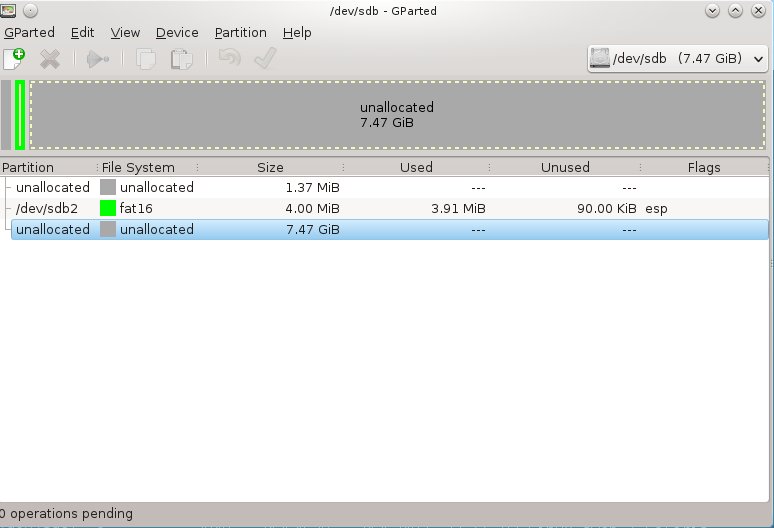Click the small gray unallocated block in disk map
The image size is (774, 528).
(6, 115)
